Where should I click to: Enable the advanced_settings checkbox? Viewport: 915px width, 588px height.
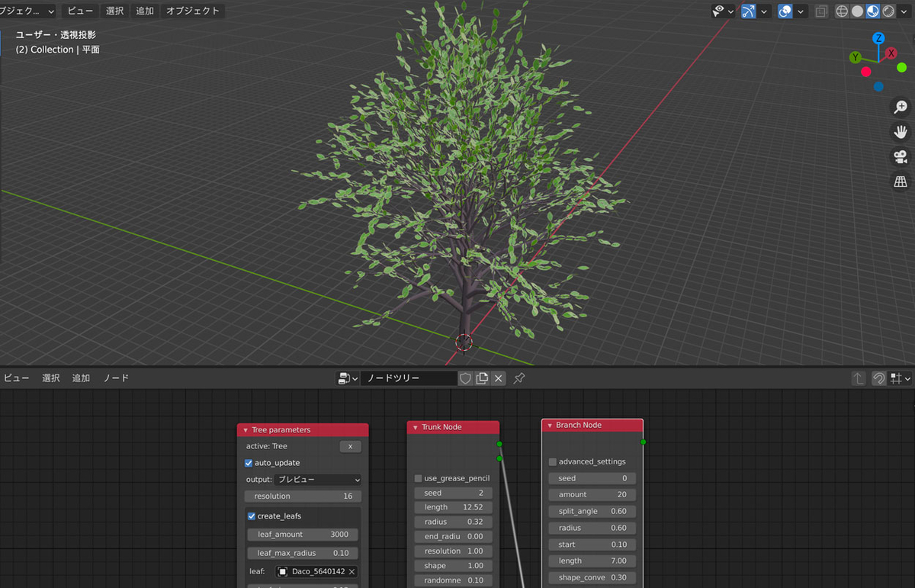pyautogui.click(x=553, y=461)
